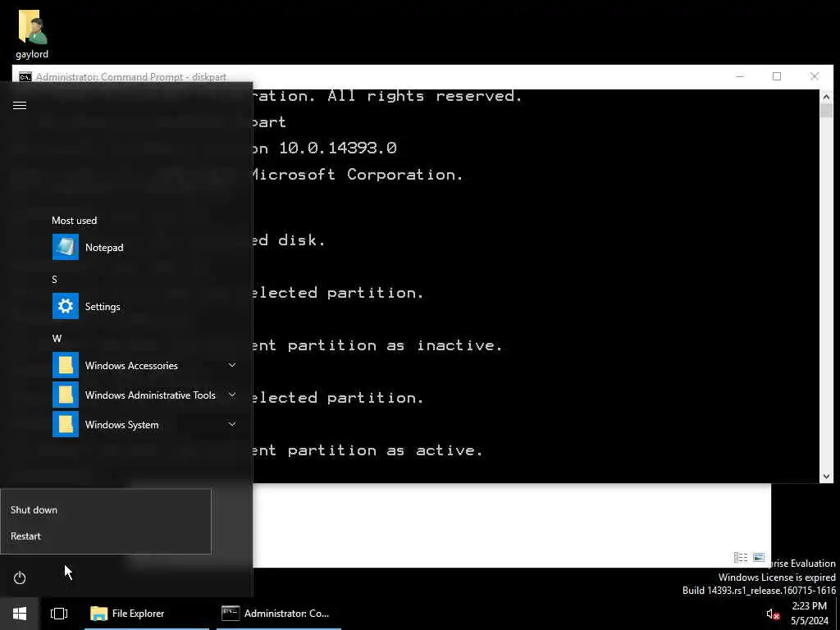Viewport: 840px width, 630px height.
Task: Click the muted volume tray icon
Action: point(772,614)
